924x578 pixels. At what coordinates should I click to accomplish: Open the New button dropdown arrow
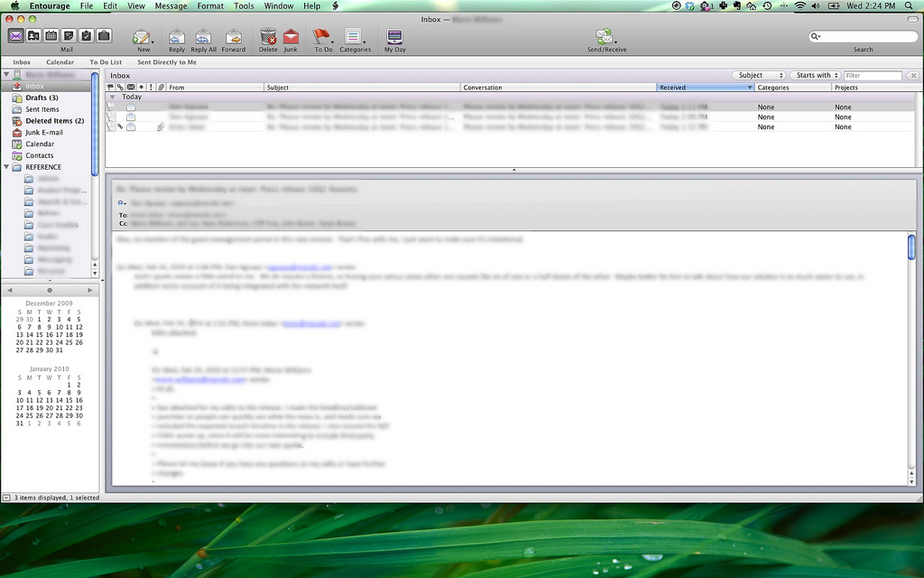(x=152, y=42)
